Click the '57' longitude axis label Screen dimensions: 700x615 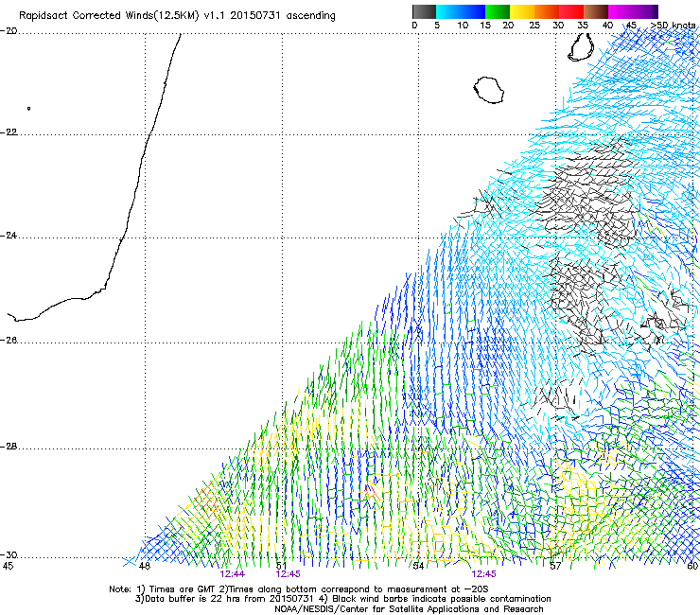coord(555,566)
